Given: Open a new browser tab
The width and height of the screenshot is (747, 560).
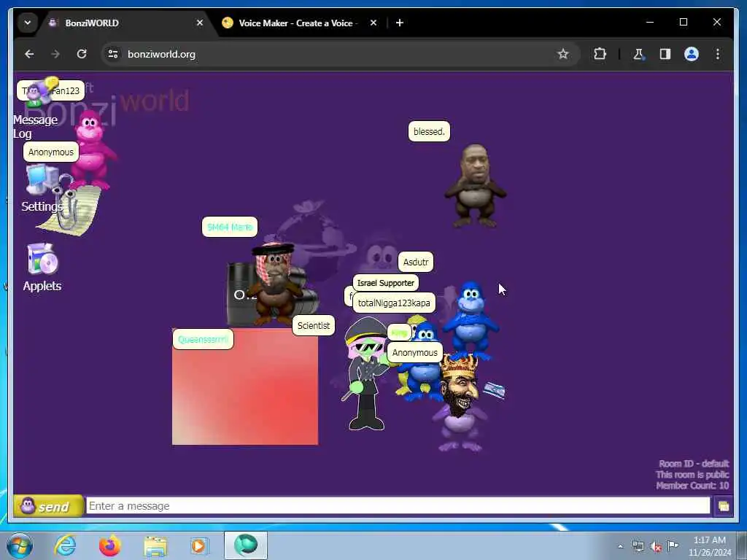Looking at the screenshot, I should coord(400,23).
